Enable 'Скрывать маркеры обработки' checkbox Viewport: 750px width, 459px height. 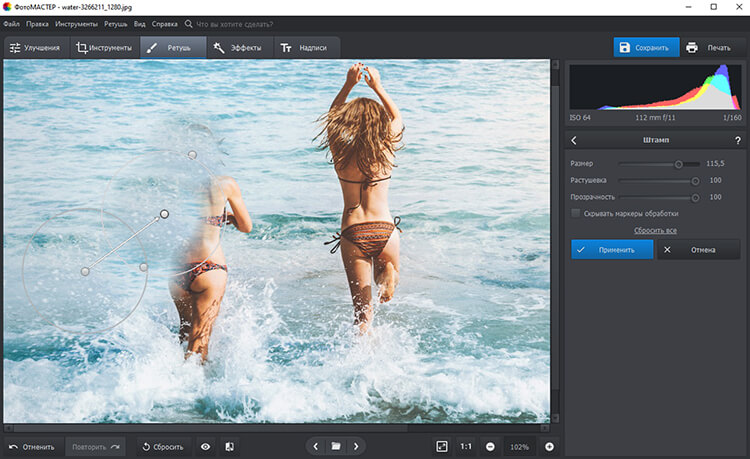click(576, 213)
